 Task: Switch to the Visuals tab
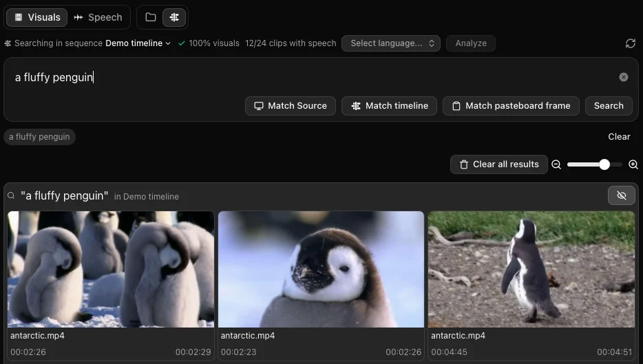[x=37, y=17]
